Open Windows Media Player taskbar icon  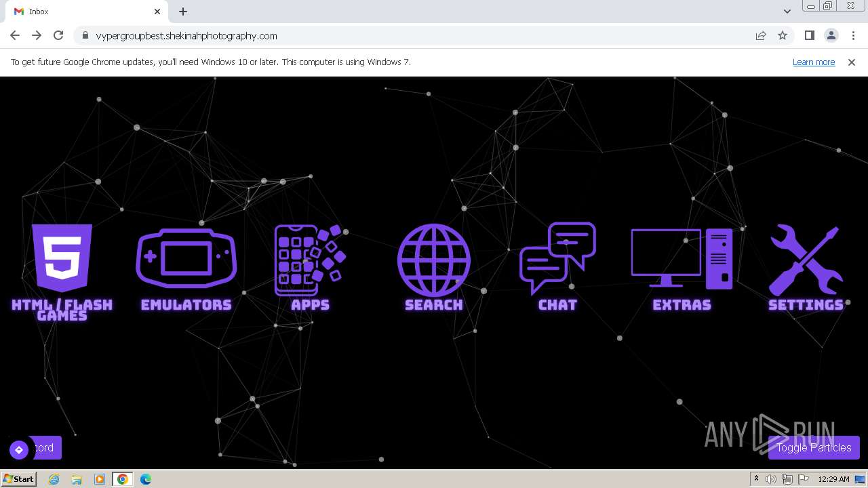pyautogui.click(x=100, y=479)
